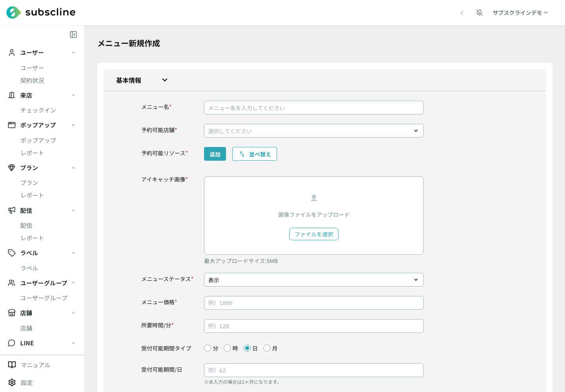The image size is (565, 392).
Task: Collapse the LINE section chevron
Action: (73, 343)
